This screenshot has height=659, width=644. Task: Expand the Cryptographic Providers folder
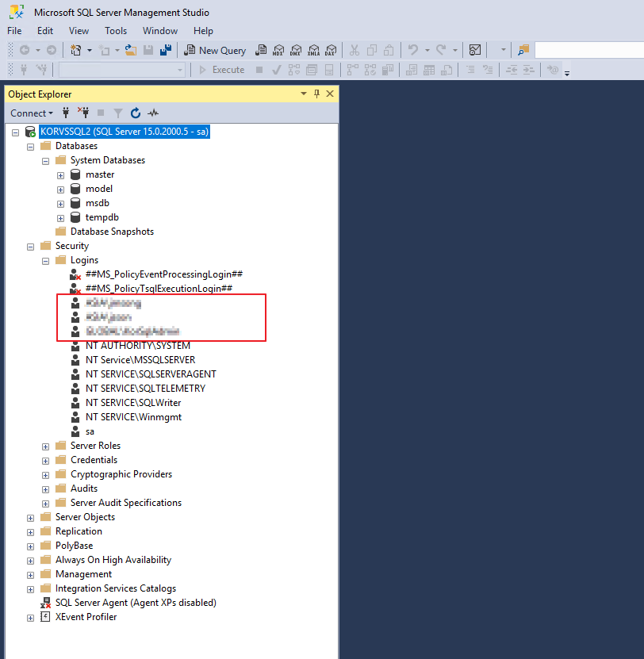tap(46, 475)
